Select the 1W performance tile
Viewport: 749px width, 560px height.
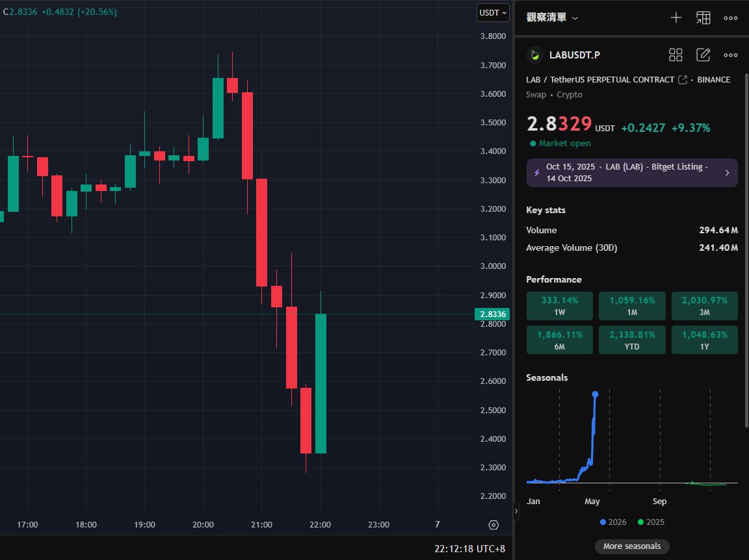coord(559,306)
